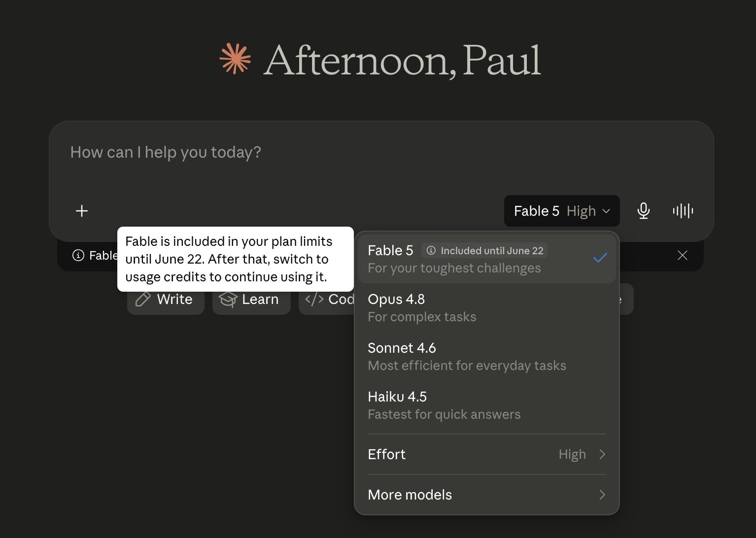Click the graduation cap Learn icon
This screenshot has height=538, width=756.
[x=228, y=299]
